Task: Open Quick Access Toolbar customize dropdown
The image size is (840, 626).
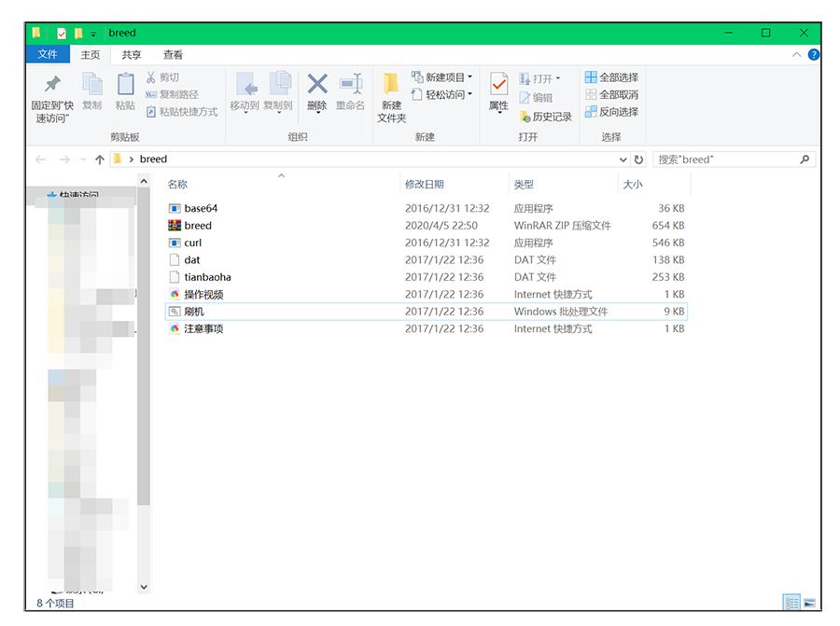Action: tap(92, 34)
